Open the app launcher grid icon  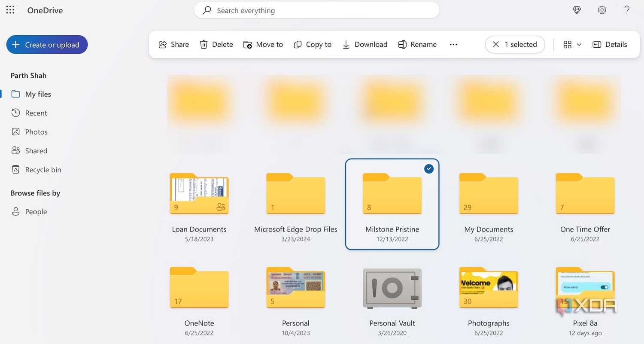(x=10, y=10)
